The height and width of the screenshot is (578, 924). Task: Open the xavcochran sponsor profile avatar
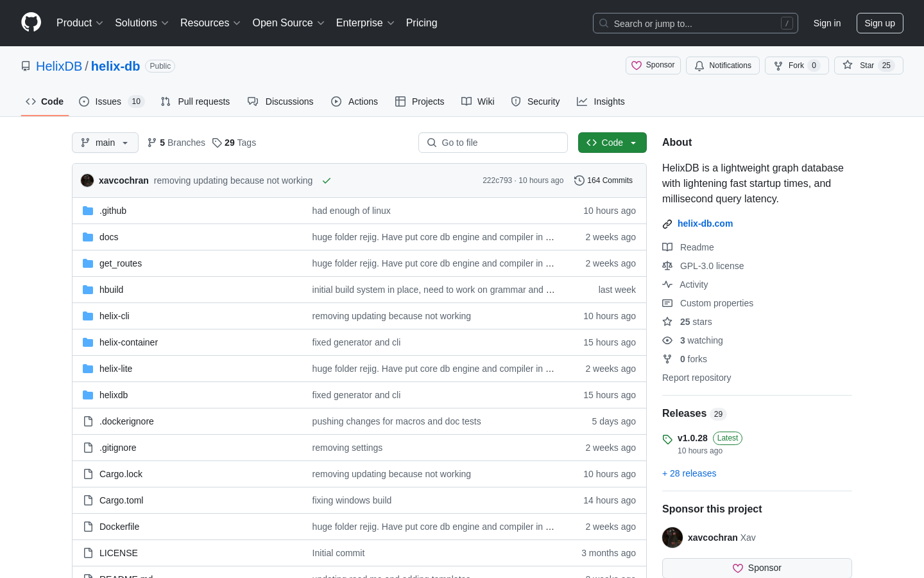point(672,538)
